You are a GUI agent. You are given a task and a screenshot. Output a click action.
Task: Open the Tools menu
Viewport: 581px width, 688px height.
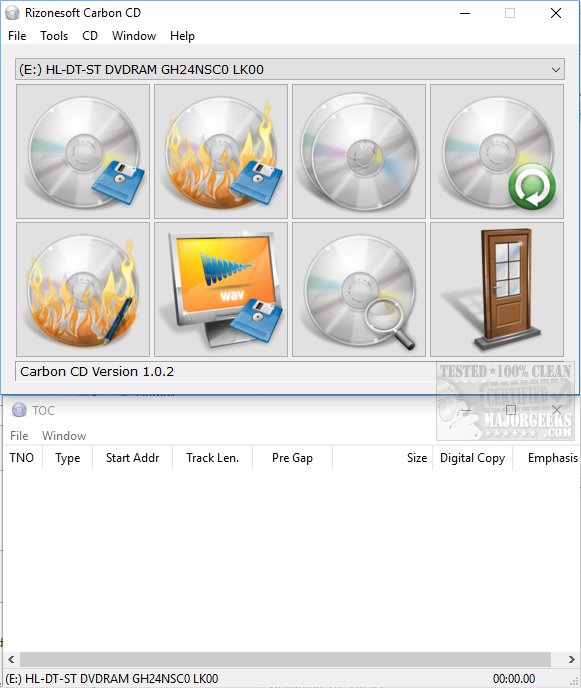(54, 36)
